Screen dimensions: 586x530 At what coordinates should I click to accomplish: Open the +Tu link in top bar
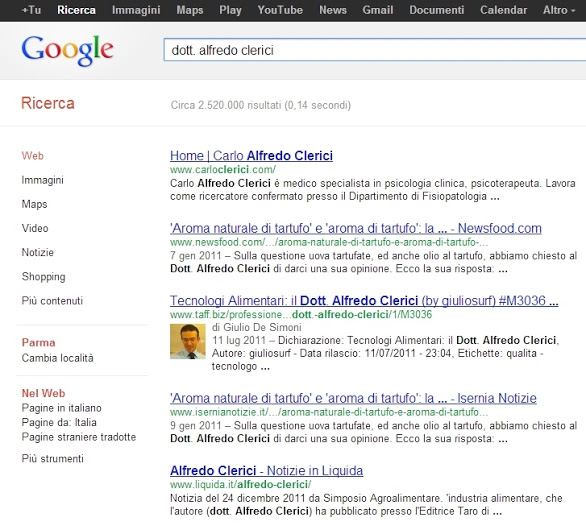[x=31, y=10]
